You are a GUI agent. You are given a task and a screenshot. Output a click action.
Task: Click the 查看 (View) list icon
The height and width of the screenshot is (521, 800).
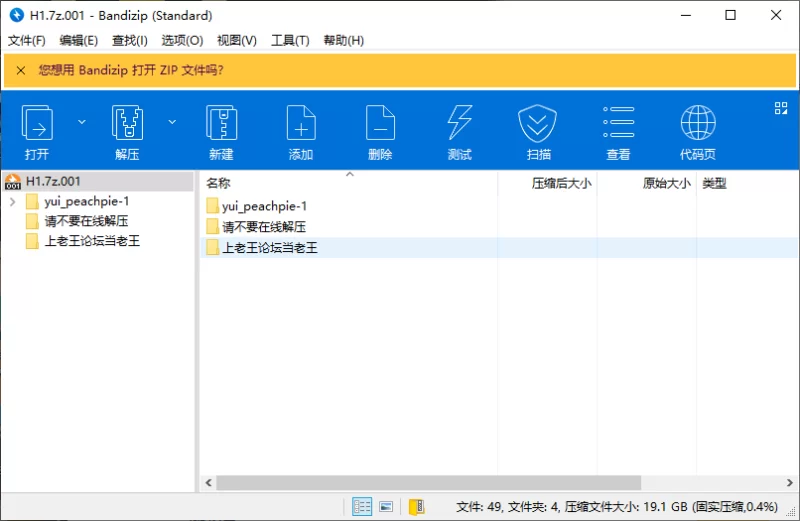click(x=618, y=124)
